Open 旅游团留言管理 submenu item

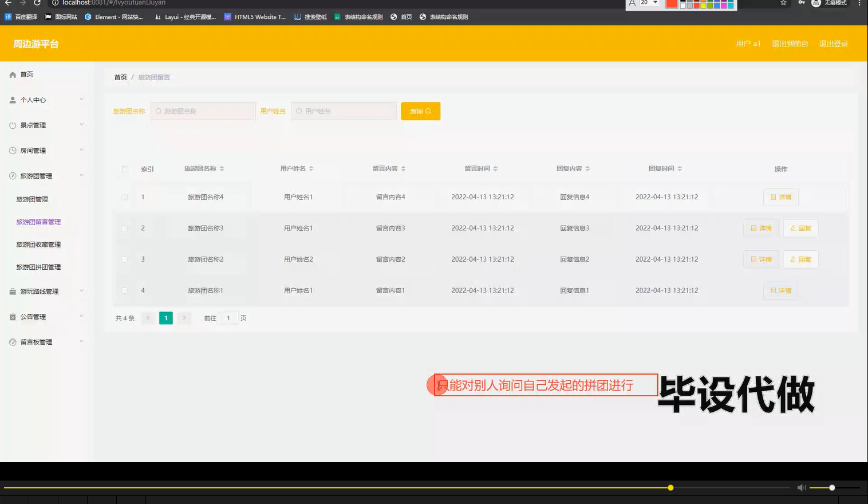click(38, 222)
